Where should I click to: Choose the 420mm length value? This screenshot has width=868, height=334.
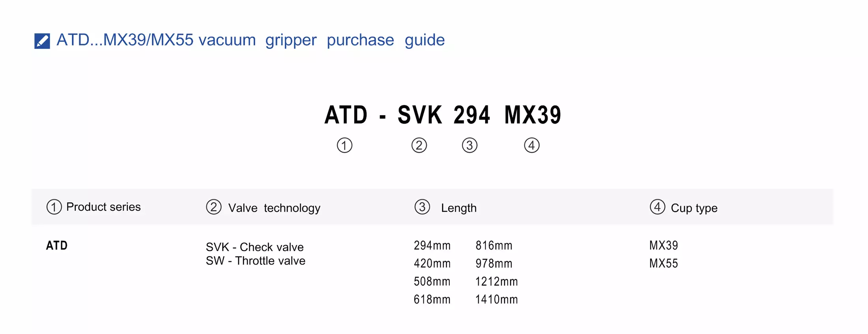[x=432, y=263]
